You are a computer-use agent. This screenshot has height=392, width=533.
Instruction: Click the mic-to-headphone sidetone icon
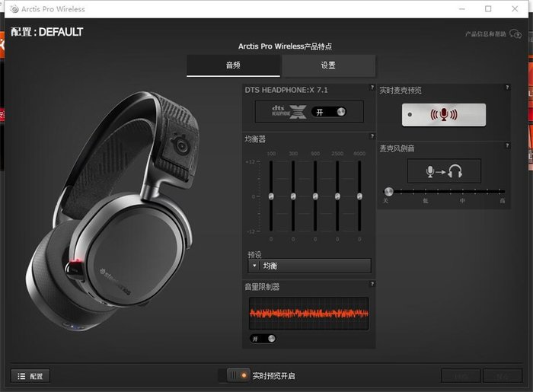click(444, 171)
